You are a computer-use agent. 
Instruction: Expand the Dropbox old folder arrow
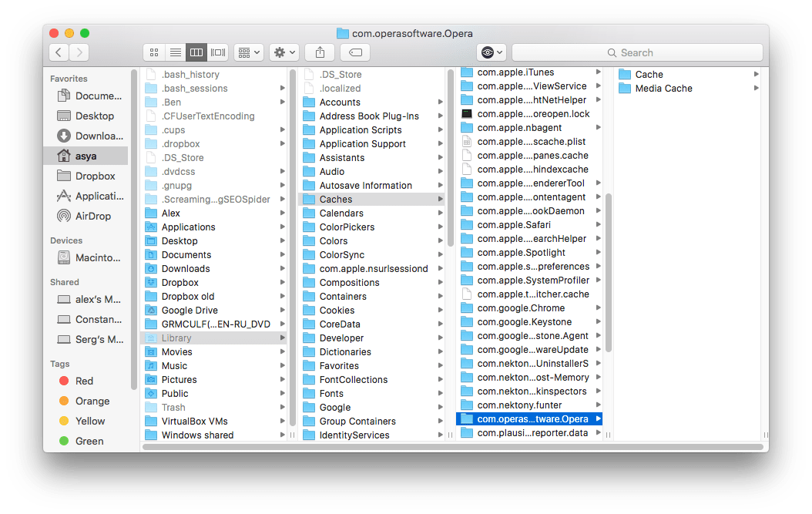[x=283, y=297]
